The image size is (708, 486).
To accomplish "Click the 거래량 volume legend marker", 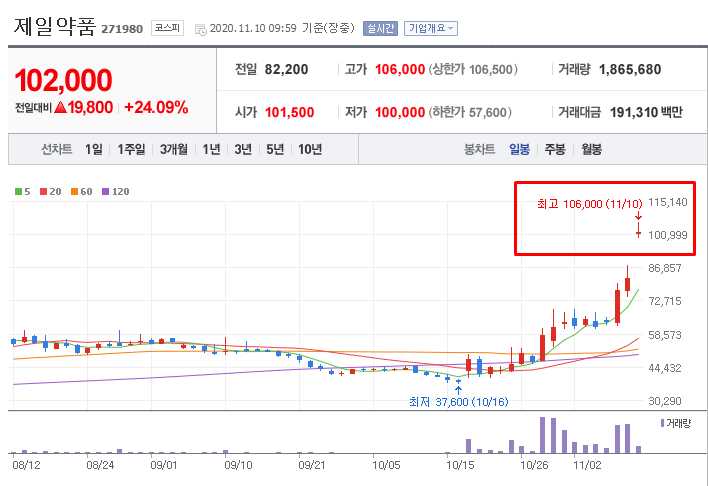I will (662, 423).
